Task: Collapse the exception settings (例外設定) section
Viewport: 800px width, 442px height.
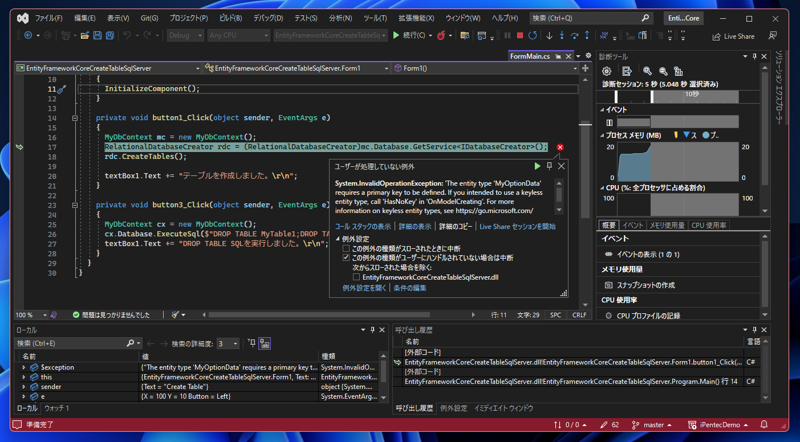Action: pos(338,239)
